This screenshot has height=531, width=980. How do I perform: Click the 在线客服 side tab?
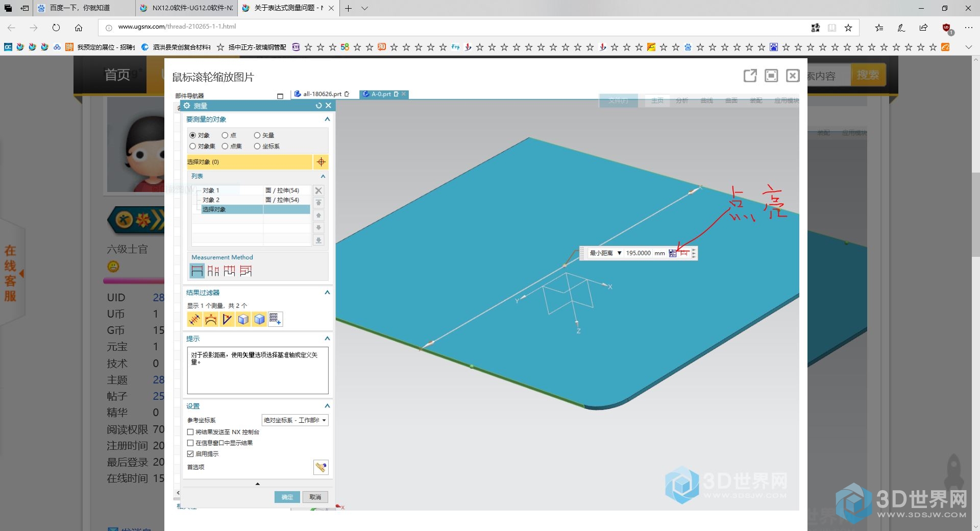click(11, 273)
